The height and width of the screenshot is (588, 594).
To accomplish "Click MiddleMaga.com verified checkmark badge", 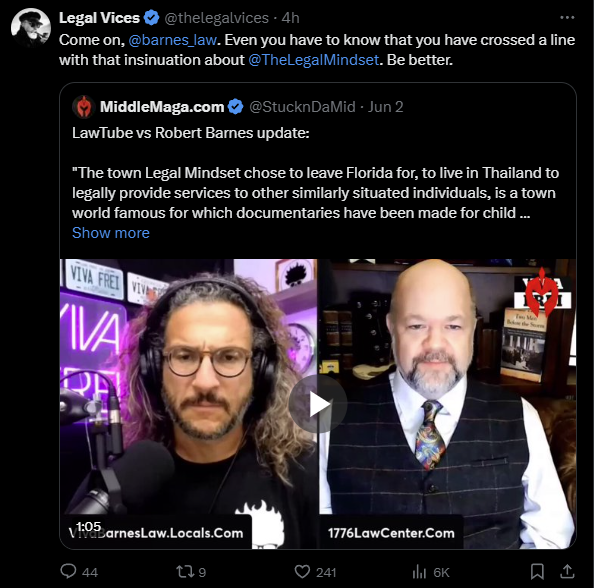I will pyautogui.click(x=236, y=107).
